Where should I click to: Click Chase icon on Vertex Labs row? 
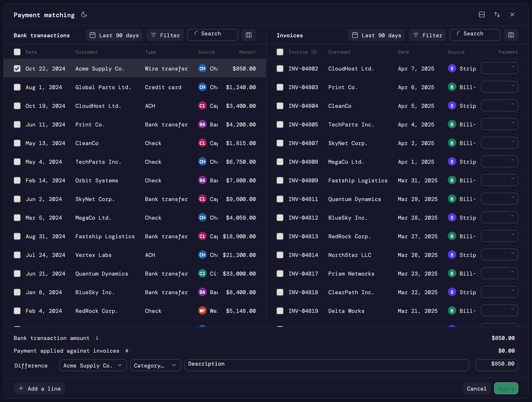click(x=202, y=255)
